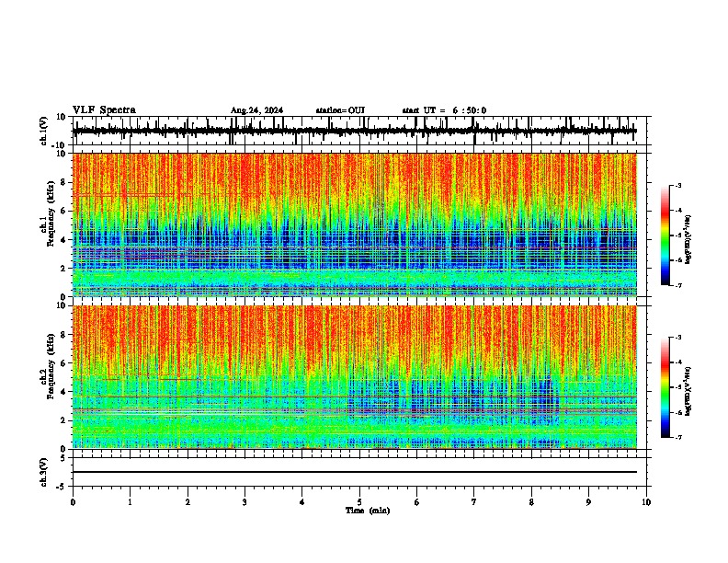This screenshot has width=728, height=563.
Task: Click the "-4" value on ch.1 color bar
Action: (x=677, y=211)
